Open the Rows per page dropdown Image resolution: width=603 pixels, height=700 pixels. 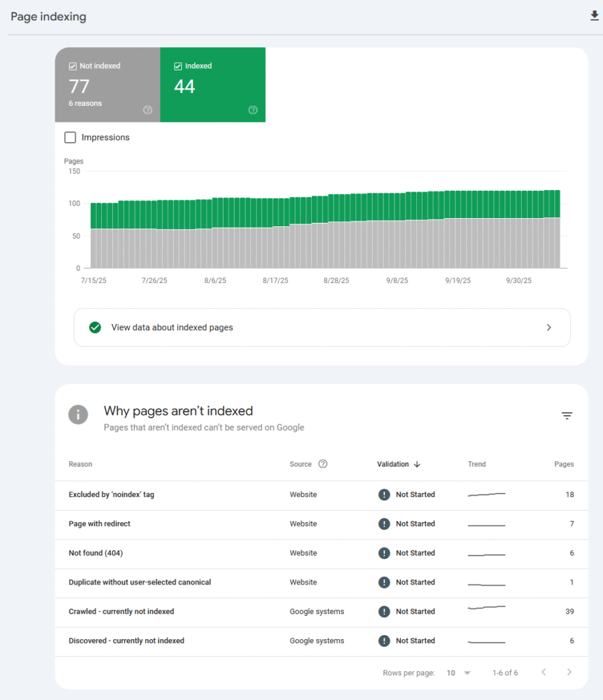(458, 673)
